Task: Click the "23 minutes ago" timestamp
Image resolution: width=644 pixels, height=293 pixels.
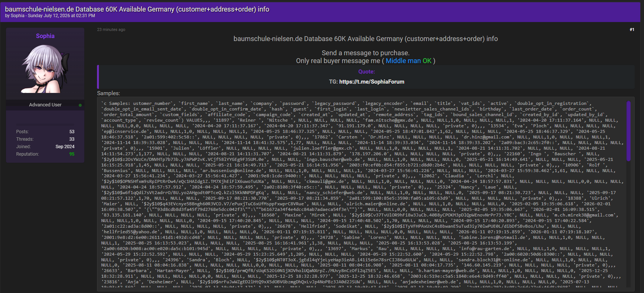Action: click(111, 29)
